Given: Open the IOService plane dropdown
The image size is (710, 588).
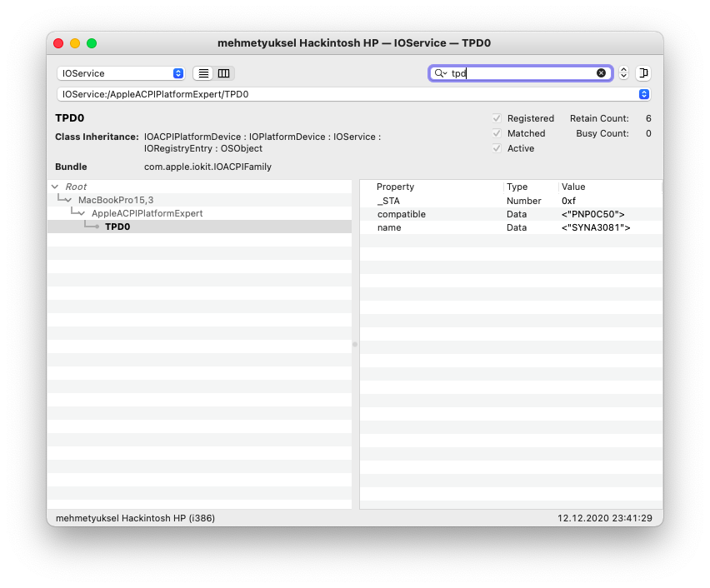Looking at the screenshot, I should [x=121, y=73].
